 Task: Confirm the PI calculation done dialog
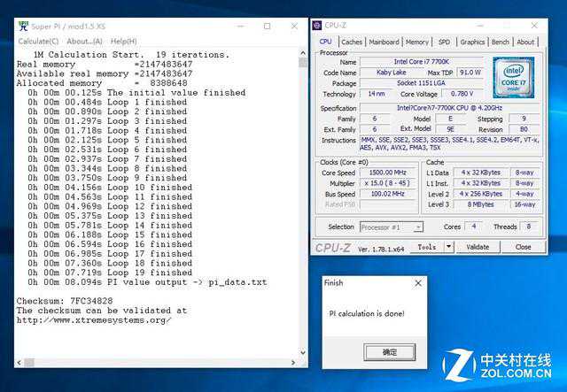click(x=390, y=351)
